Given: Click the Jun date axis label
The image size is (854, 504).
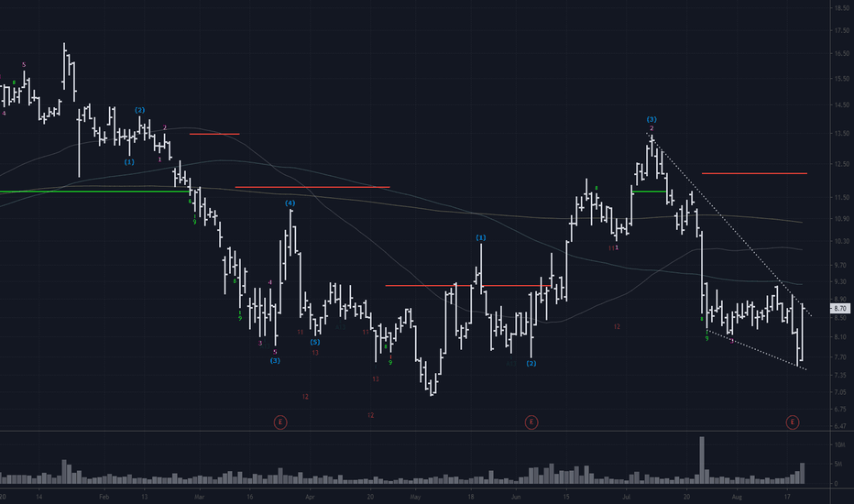Looking at the screenshot, I should 516,497.
